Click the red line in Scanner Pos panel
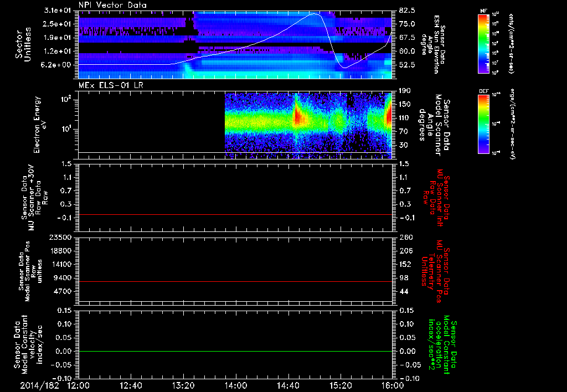This screenshot has width=567, height=392. tap(235, 281)
